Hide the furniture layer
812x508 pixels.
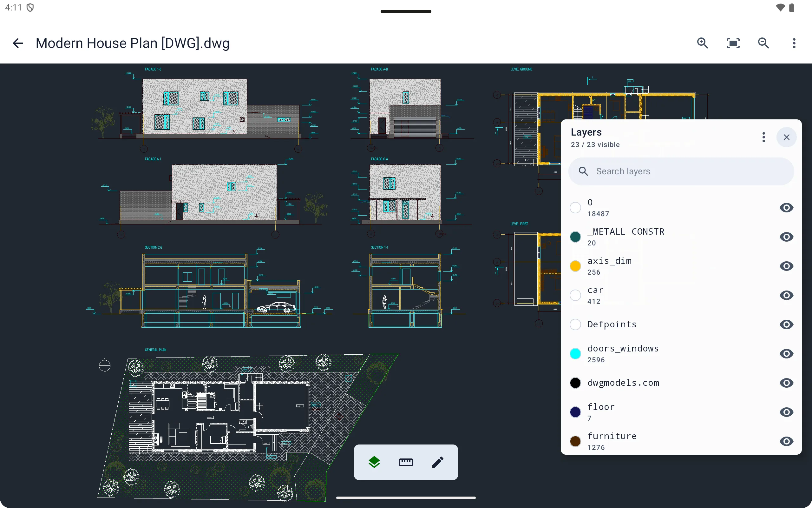(786, 441)
